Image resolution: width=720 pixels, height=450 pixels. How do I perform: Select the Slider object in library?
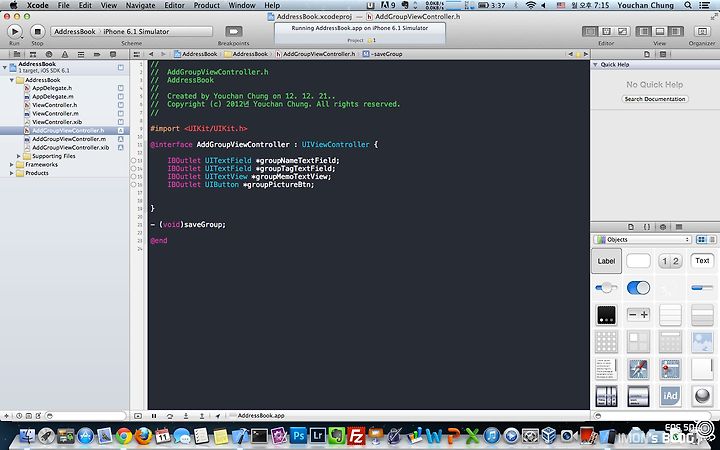click(x=606, y=288)
